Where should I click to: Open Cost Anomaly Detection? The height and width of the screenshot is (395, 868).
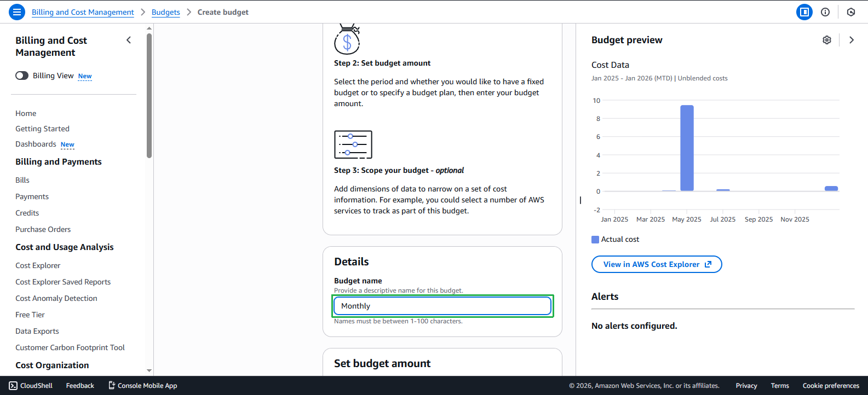coord(56,298)
